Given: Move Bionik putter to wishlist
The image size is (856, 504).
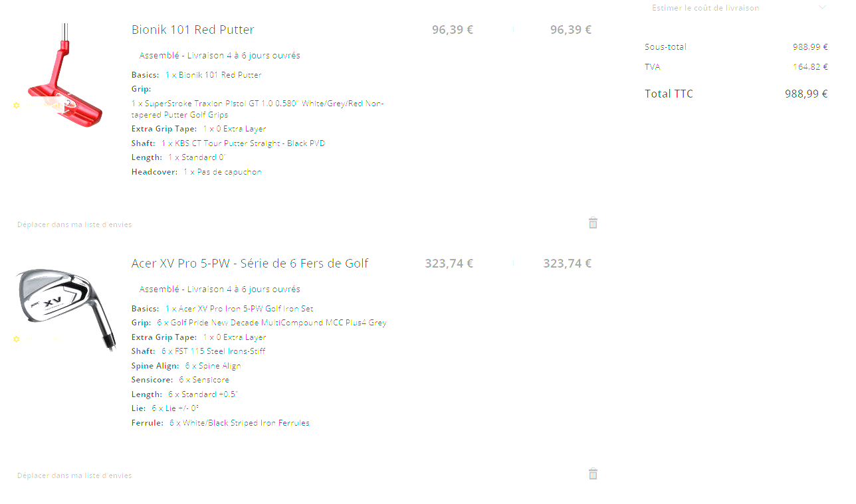Looking at the screenshot, I should (74, 224).
